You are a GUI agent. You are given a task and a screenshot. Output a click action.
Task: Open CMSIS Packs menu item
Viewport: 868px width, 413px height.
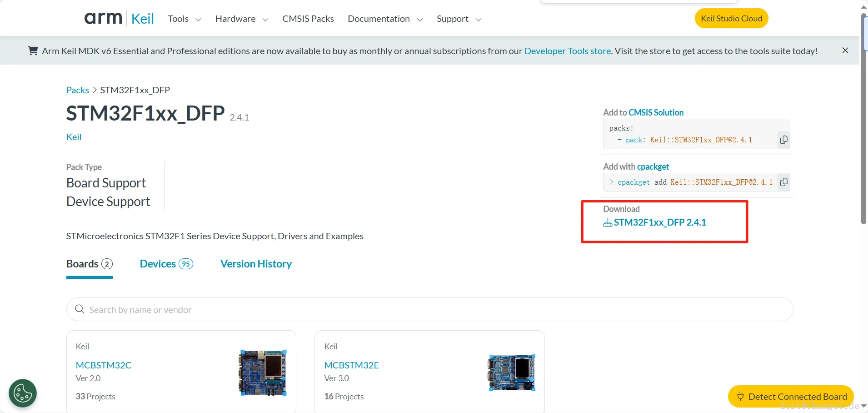click(308, 19)
